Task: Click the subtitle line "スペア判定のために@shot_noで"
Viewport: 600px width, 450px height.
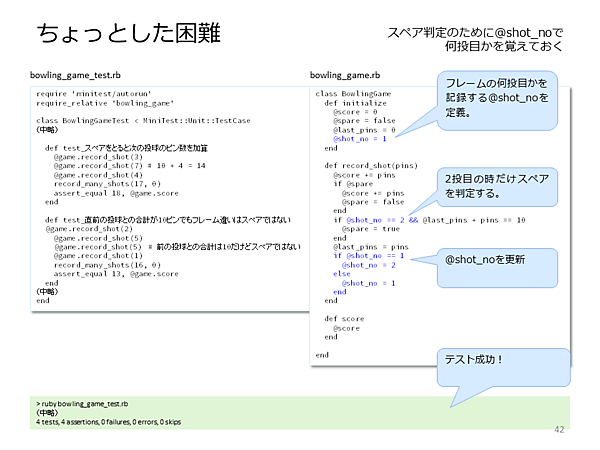Action: click(x=475, y=33)
